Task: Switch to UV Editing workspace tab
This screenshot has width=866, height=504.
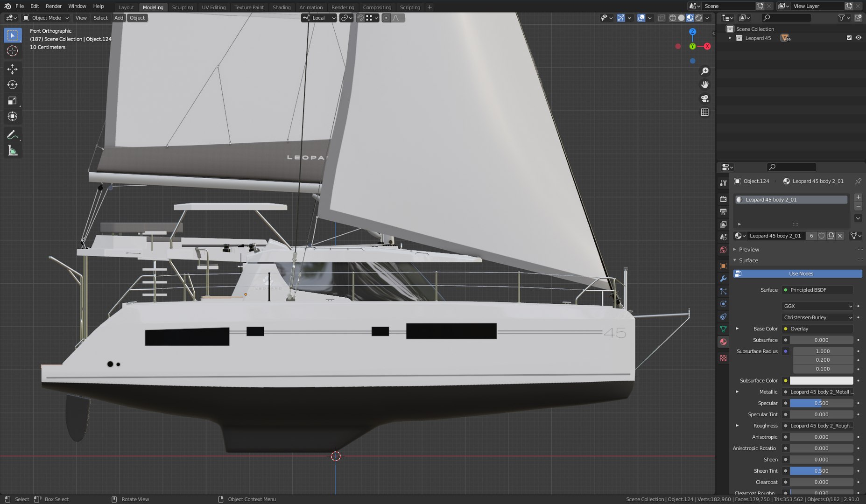Action: click(x=213, y=7)
